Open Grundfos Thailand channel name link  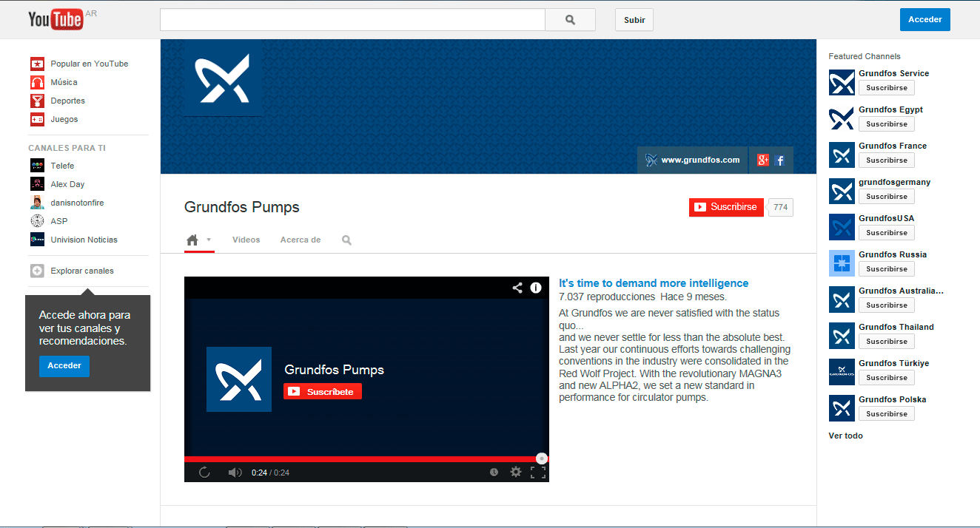[x=896, y=327]
